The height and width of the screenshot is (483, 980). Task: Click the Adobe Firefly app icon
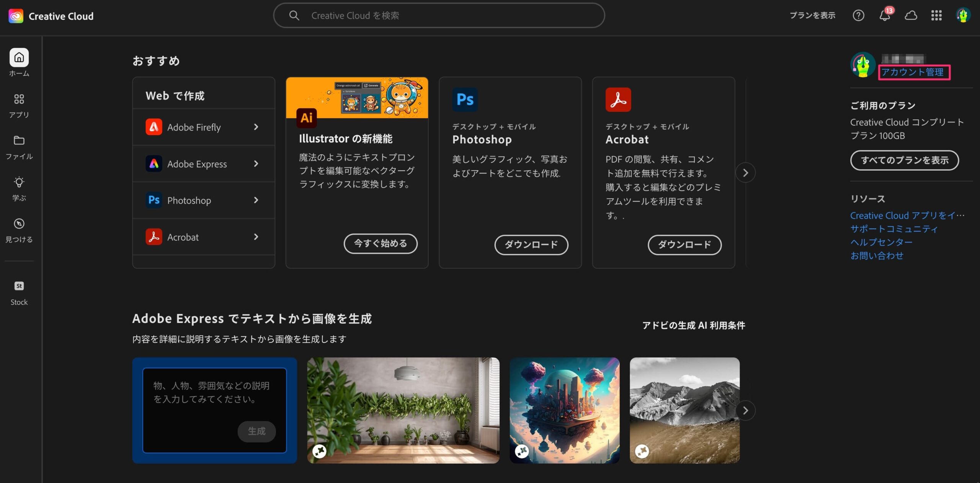point(154,127)
